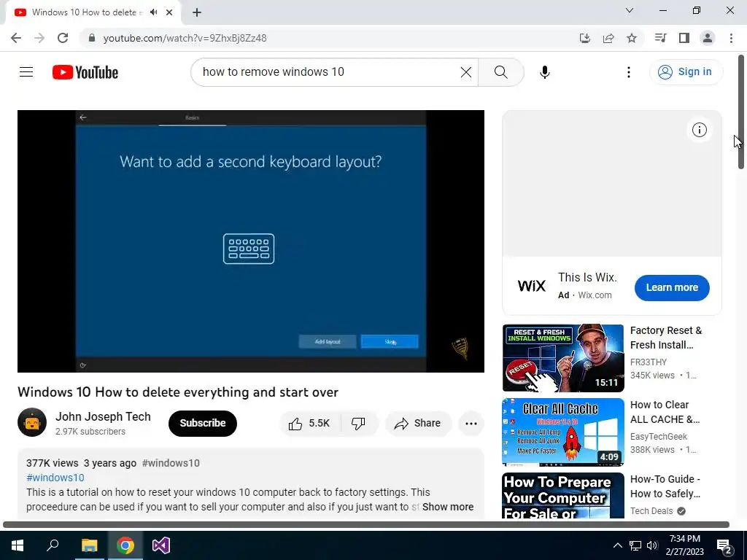Select the URL in address bar
The height and width of the screenshot is (560, 747).
click(x=185, y=38)
